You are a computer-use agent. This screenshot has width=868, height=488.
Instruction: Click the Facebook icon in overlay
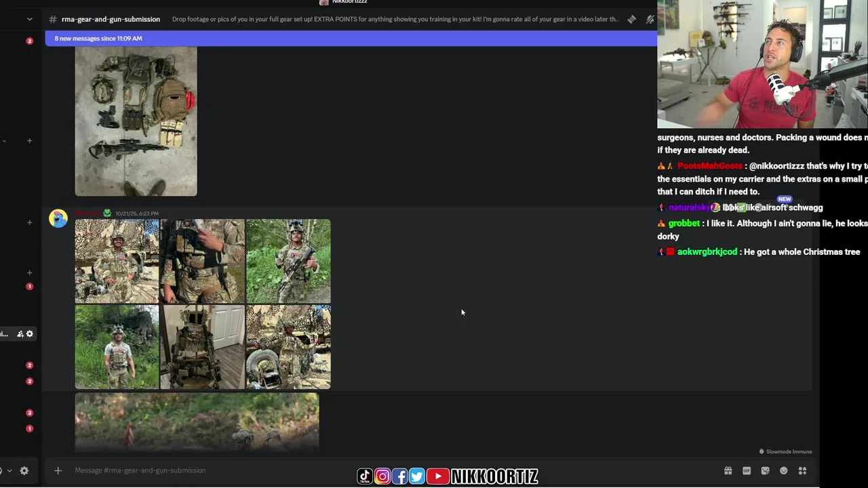click(399, 476)
